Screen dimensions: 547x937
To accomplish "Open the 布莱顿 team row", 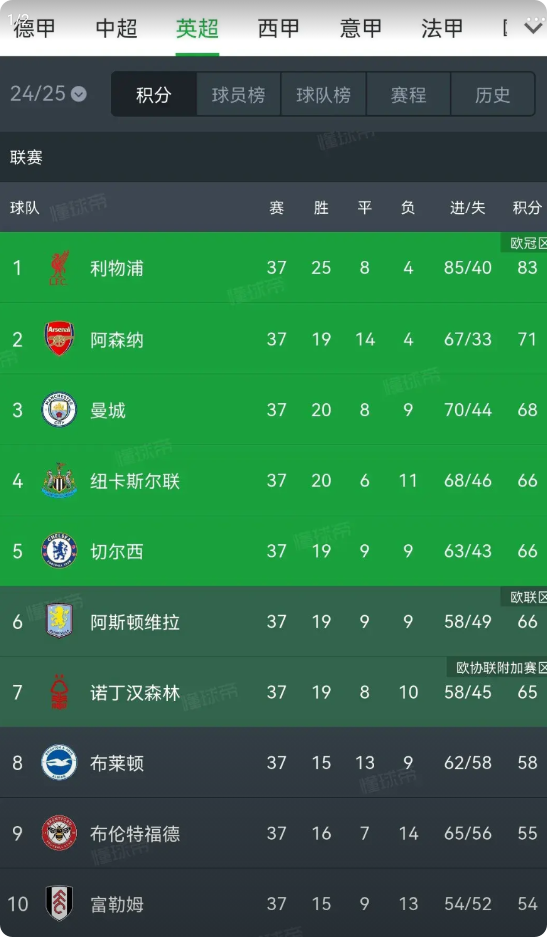I will [x=273, y=763].
